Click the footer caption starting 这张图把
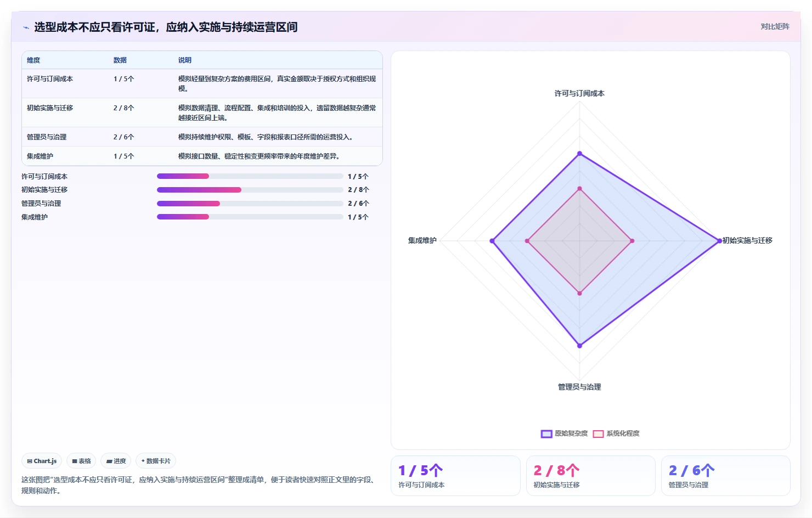812x518 pixels. [x=199, y=485]
